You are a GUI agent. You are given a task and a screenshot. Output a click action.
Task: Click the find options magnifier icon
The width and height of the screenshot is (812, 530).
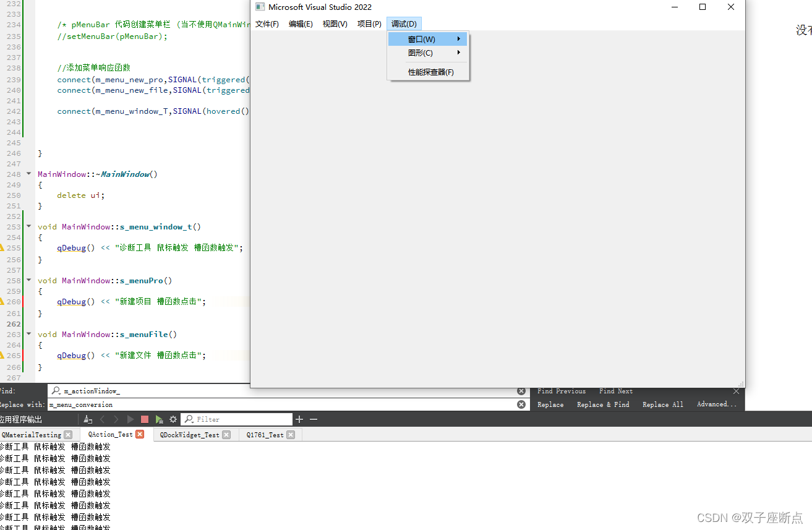(x=56, y=391)
